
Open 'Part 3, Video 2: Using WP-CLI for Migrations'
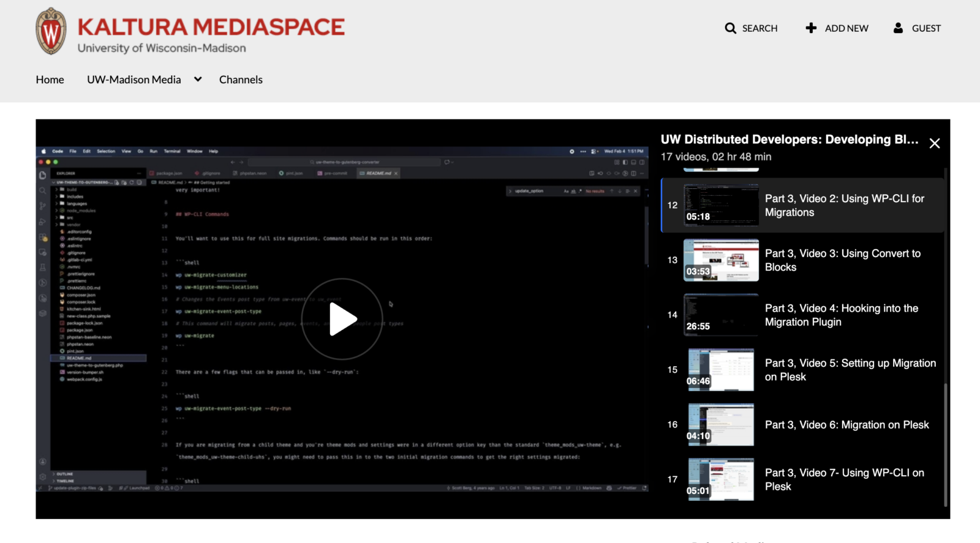click(x=845, y=205)
